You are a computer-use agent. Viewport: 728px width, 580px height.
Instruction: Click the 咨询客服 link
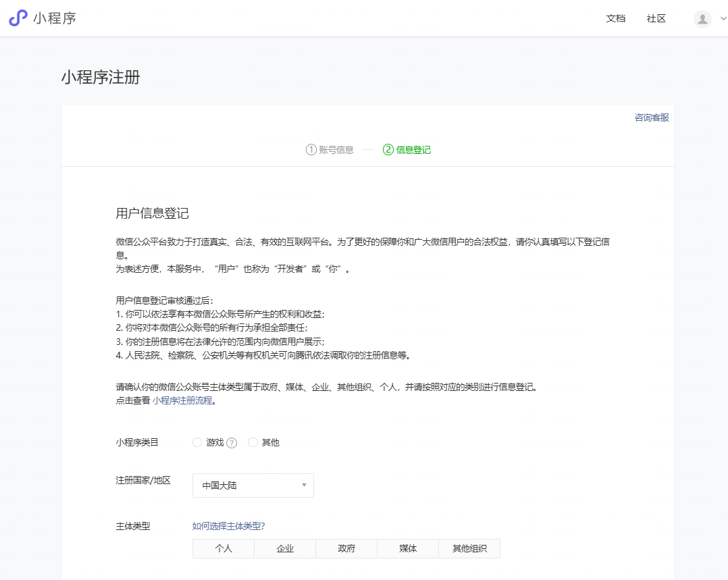(652, 117)
